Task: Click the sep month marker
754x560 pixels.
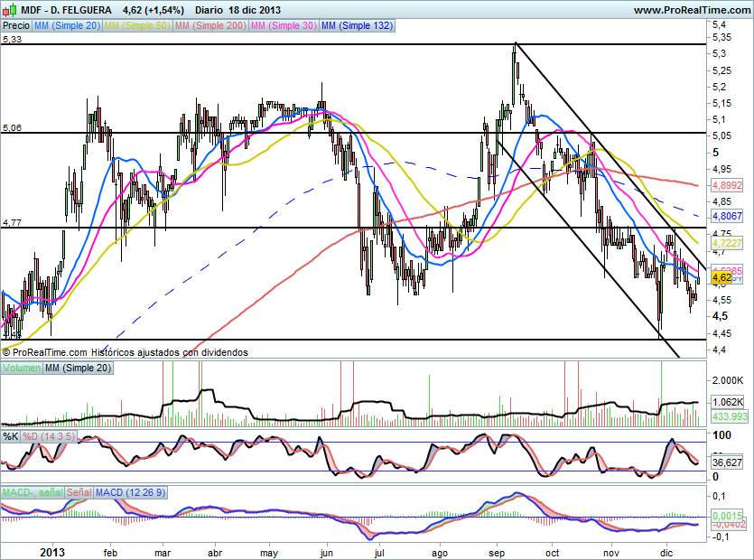Action: [x=497, y=554]
